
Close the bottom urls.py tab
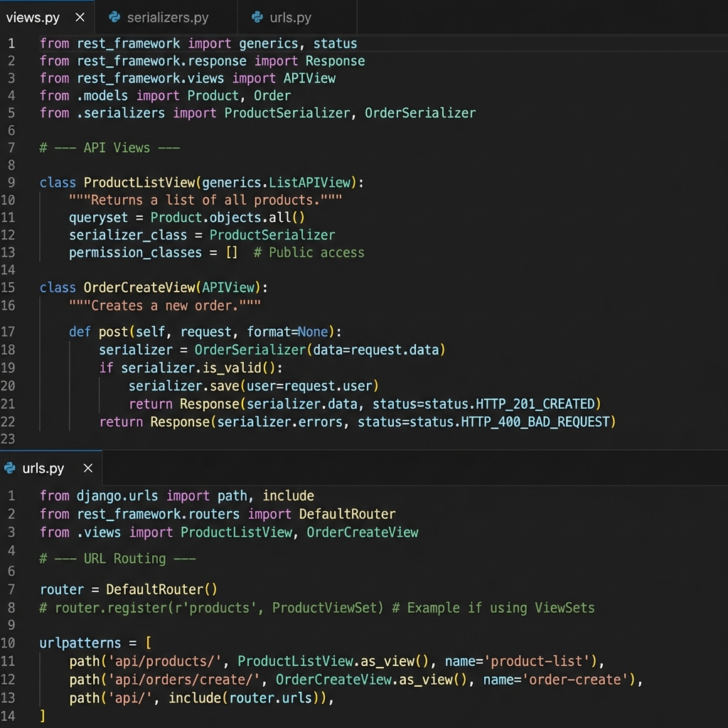pyautogui.click(x=87, y=468)
